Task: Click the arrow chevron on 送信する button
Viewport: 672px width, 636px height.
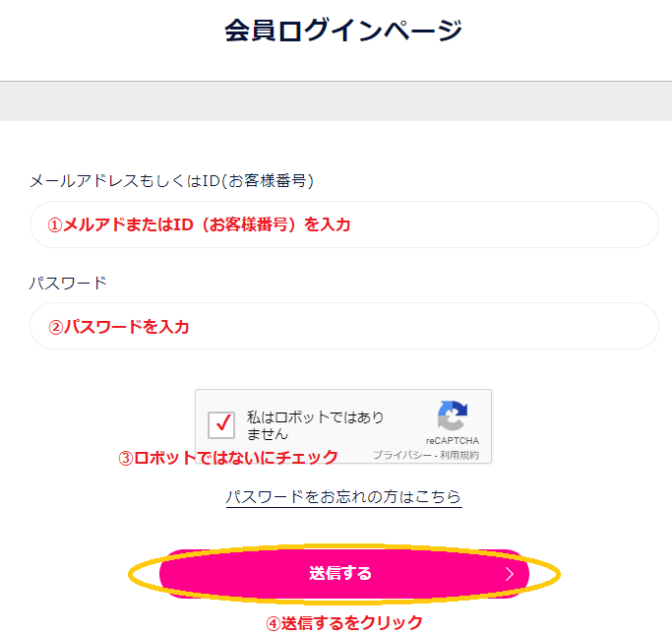Action: coord(509,574)
